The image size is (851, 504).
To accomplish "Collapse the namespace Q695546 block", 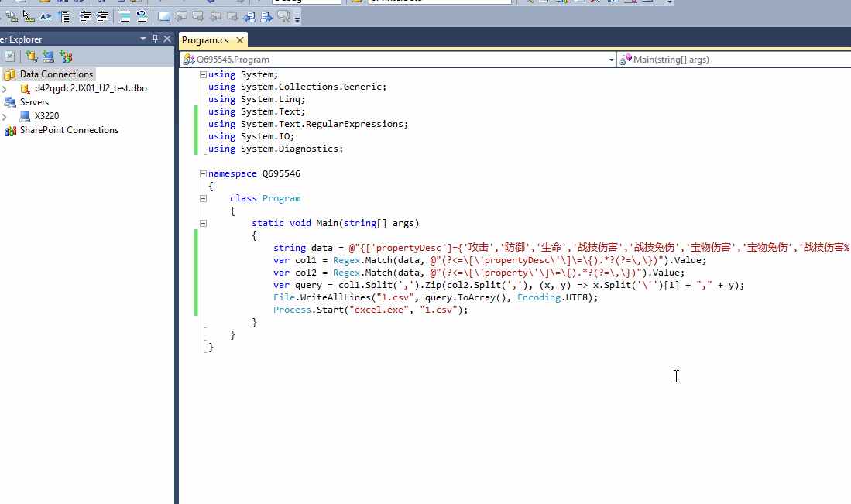I will [x=203, y=173].
